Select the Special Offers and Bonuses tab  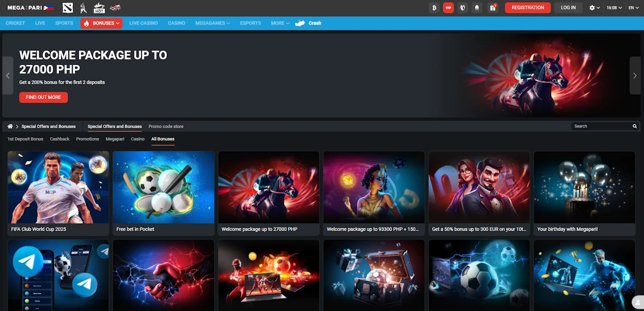(115, 127)
